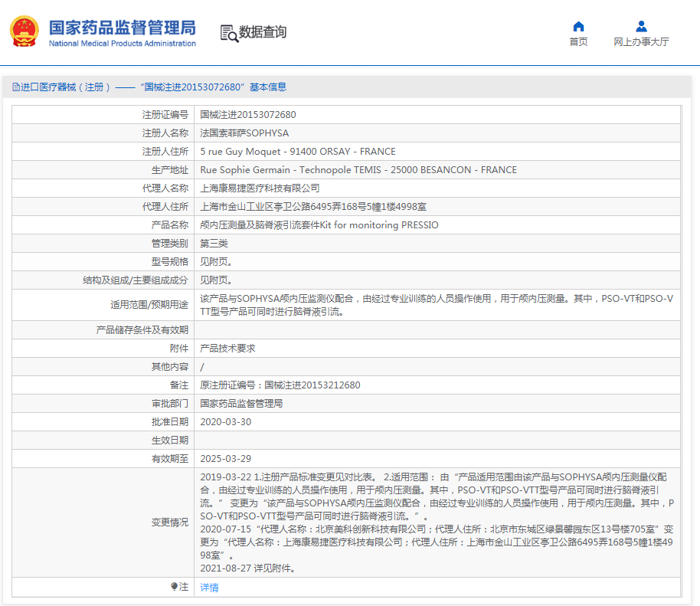Open 网上办事大厅 via the person icon

coord(639,26)
